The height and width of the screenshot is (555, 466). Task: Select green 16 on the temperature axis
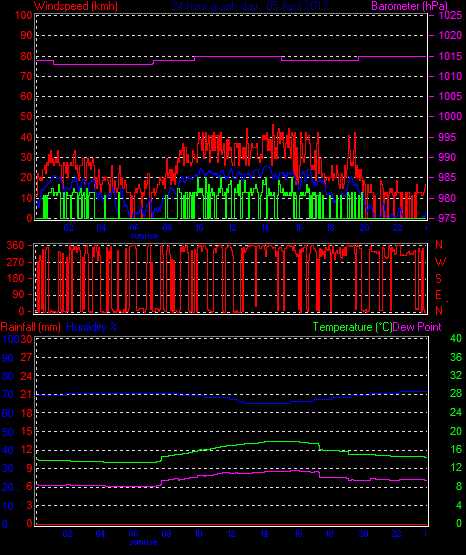pos(456,449)
